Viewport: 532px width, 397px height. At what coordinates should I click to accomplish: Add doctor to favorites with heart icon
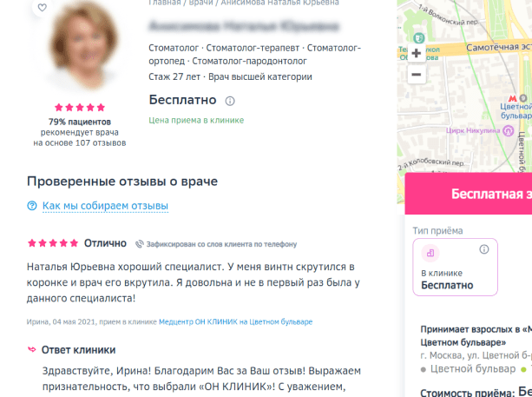42,7
